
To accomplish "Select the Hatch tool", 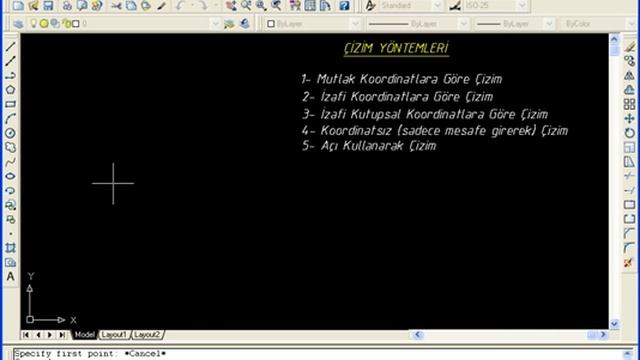I will (x=10, y=248).
